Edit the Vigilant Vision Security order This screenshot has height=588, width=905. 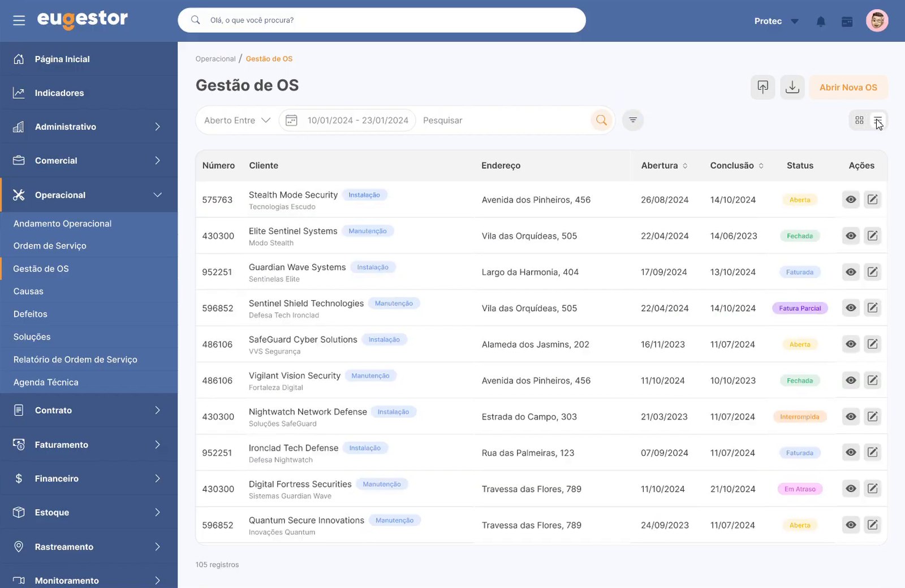(873, 380)
